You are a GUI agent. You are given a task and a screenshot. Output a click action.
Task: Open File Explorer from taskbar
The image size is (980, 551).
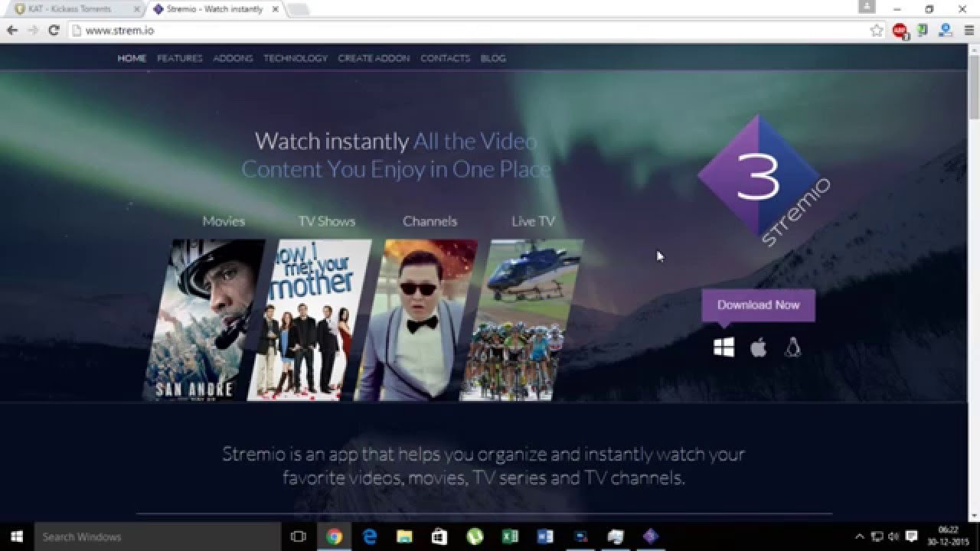click(404, 536)
